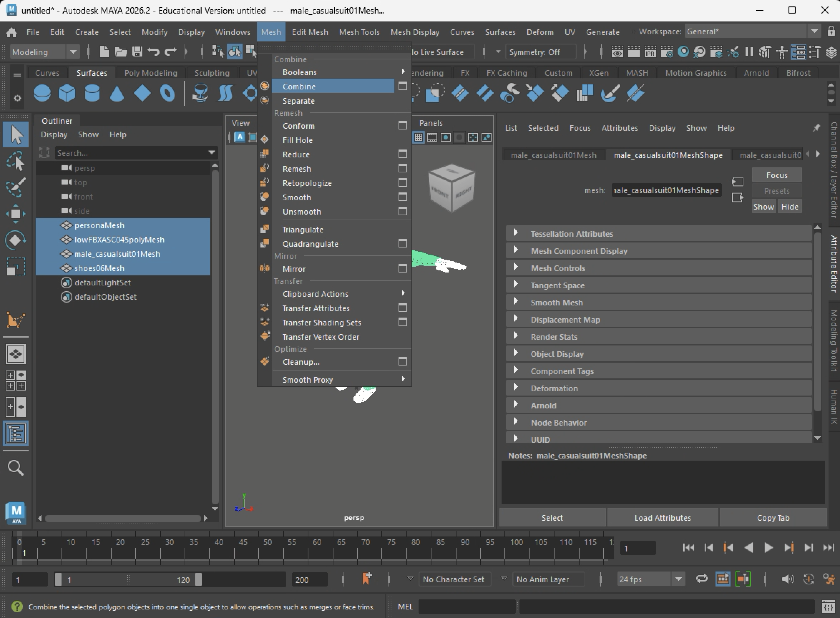Open Smooth options box in Mesh menu
Screen dimensions: 840x618
(402, 197)
